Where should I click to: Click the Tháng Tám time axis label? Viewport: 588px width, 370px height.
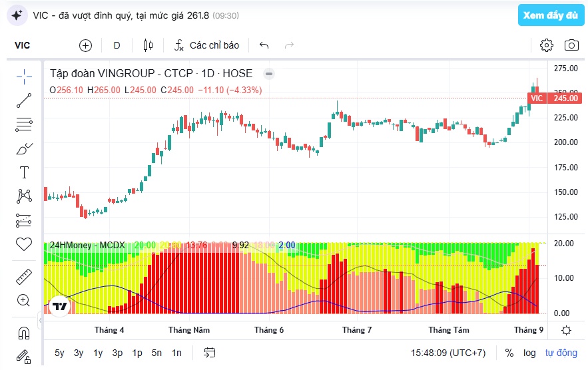pyautogui.click(x=449, y=330)
